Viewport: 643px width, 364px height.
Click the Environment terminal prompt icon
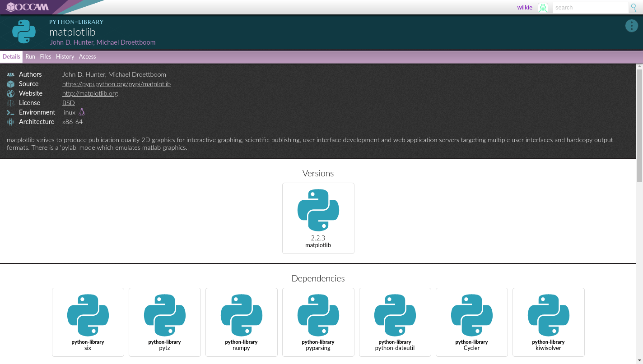(10, 112)
